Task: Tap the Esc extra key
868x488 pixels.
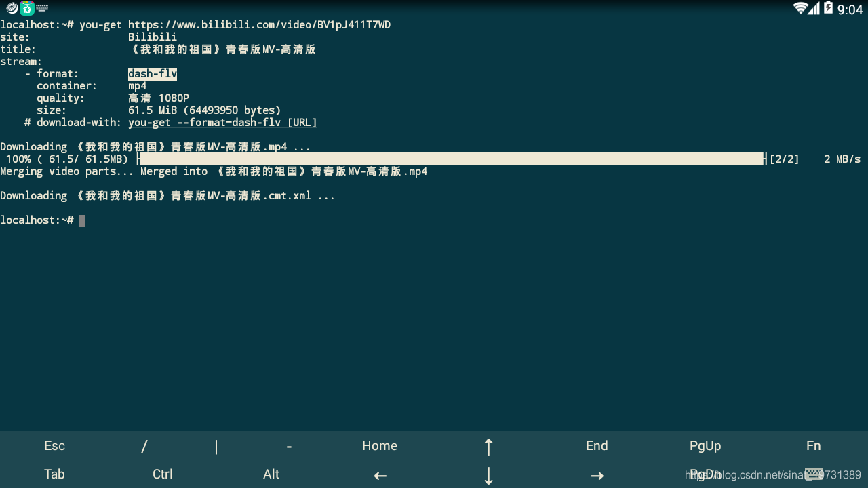Action: pyautogui.click(x=54, y=445)
